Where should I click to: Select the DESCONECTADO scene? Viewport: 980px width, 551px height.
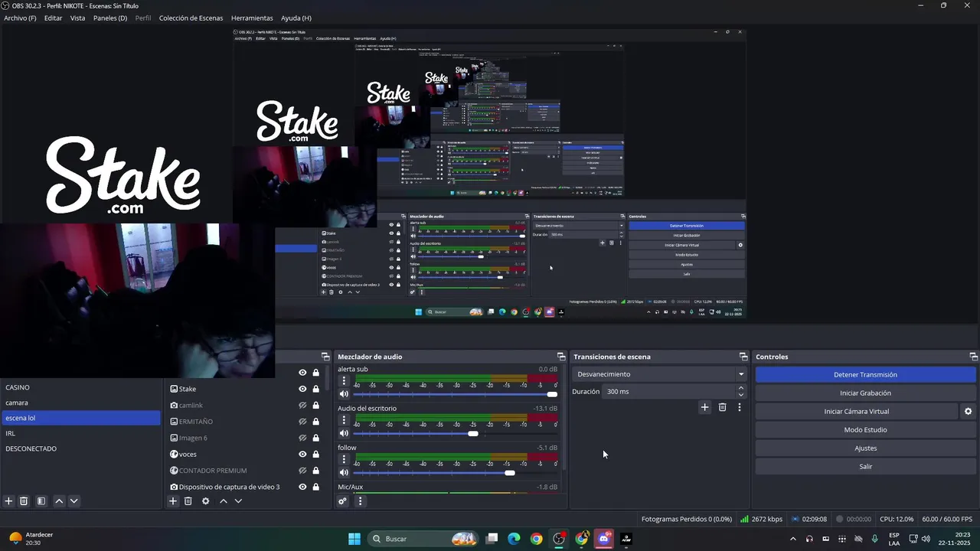tap(80, 448)
